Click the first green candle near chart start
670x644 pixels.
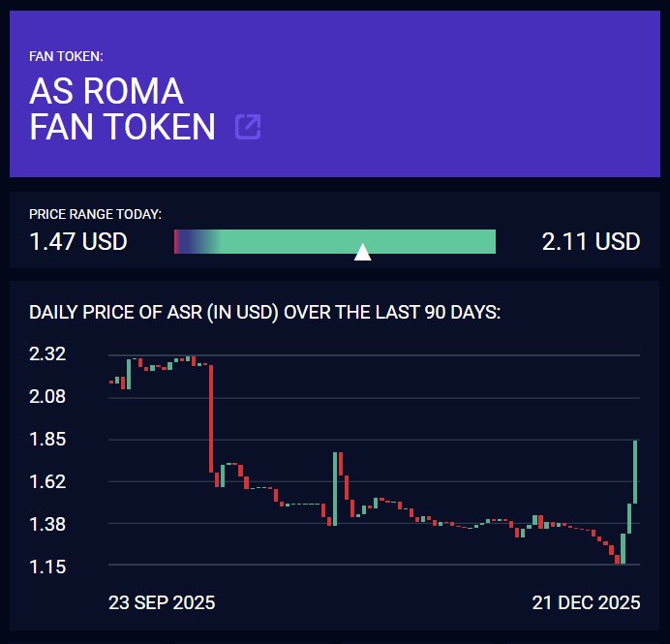pyautogui.click(x=128, y=374)
